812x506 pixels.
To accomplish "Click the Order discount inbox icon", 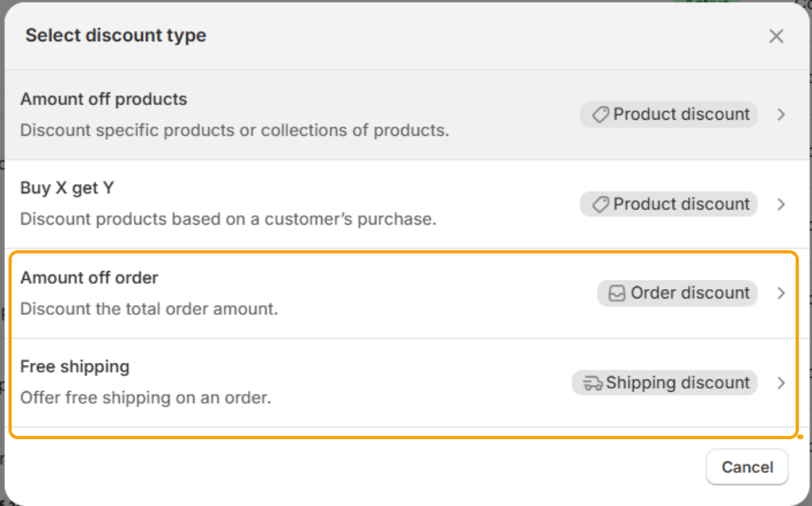I will coord(617,294).
